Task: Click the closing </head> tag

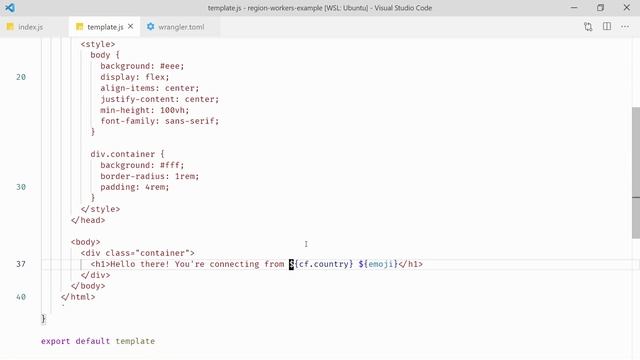Action: pos(88,220)
